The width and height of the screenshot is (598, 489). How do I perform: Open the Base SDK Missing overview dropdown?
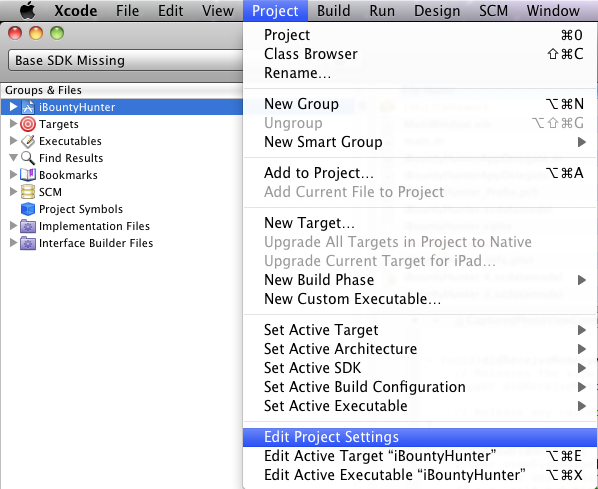[125, 60]
